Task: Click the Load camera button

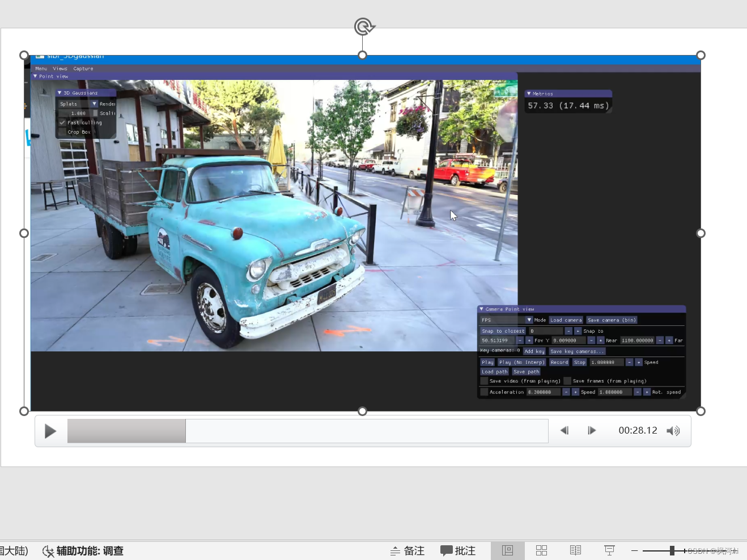Action: pyautogui.click(x=566, y=320)
